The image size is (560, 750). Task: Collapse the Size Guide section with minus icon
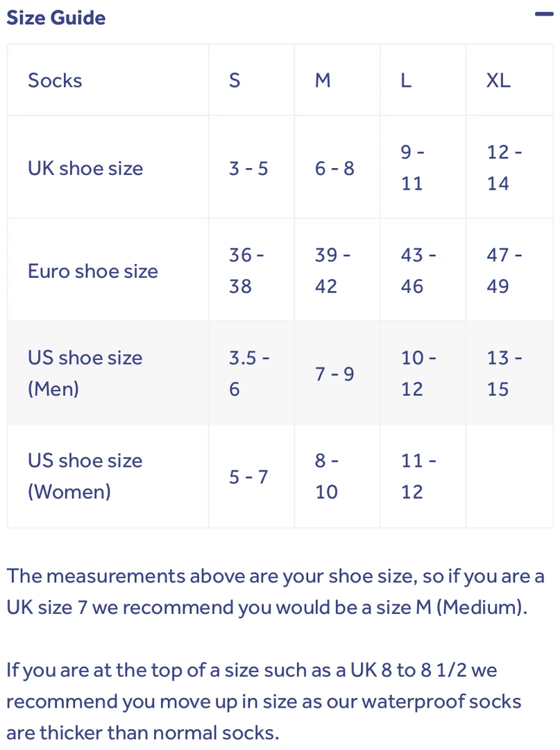(543, 15)
